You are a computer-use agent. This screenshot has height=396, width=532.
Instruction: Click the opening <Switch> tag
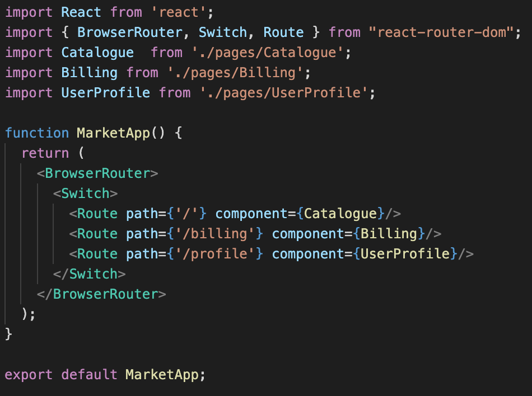point(86,194)
